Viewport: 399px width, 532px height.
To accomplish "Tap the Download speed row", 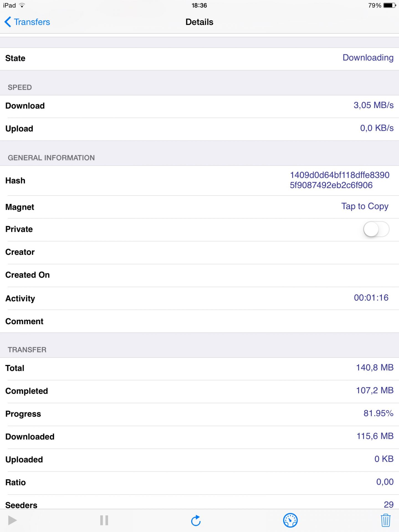I will [x=199, y=106].
